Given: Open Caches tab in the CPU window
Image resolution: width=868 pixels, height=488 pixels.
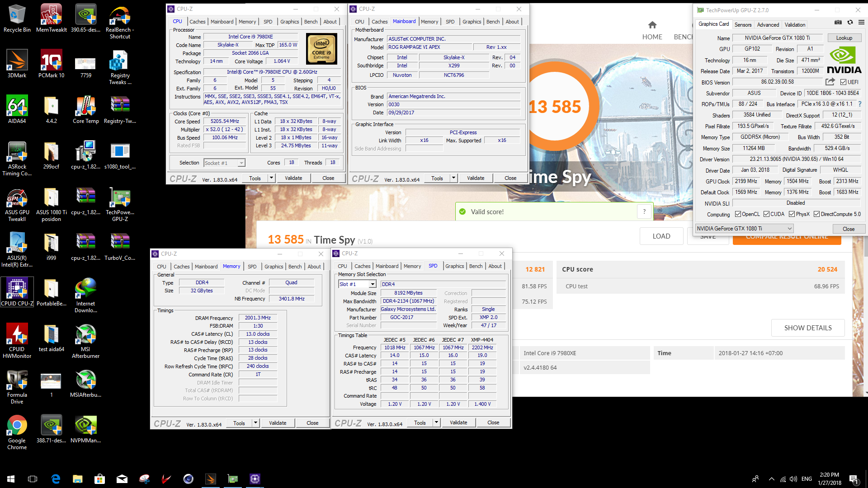Looking at the screenshot, I should pos(197,22).
